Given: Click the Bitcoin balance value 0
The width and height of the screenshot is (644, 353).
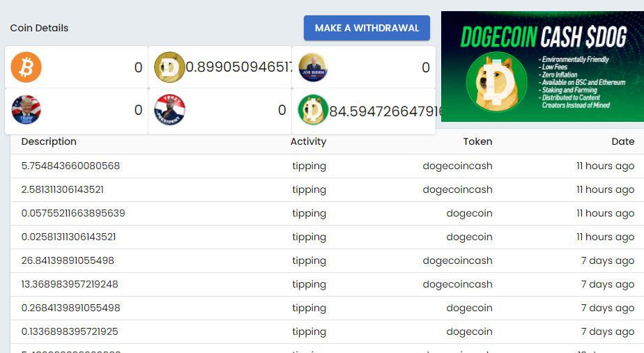Looking at the screenshot, I should pyautogui.click(x=139, y=68).
